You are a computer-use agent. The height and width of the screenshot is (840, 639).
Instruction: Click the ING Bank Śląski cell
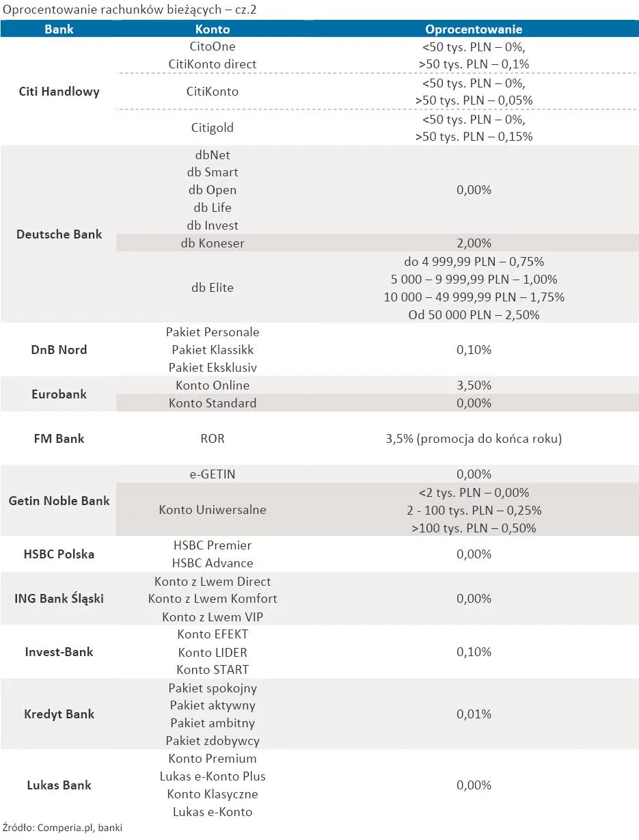click(59, 599)
